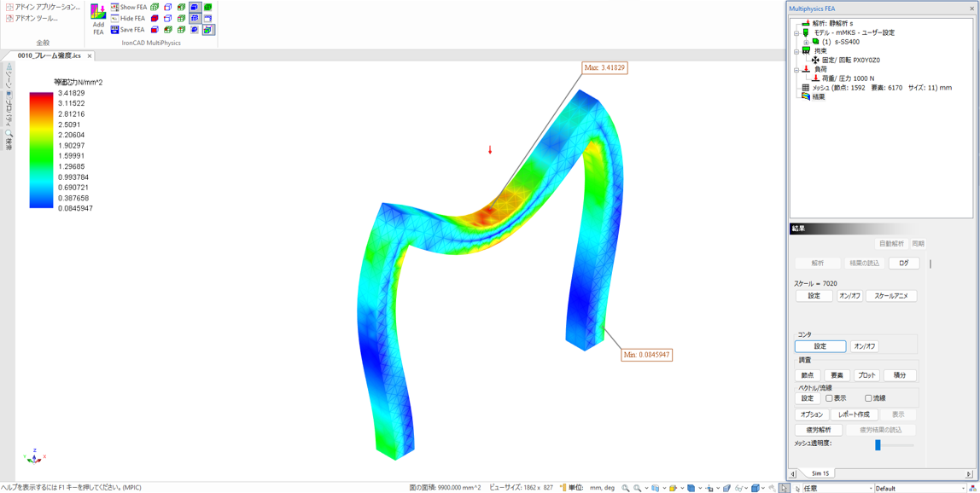The height and width of the screenshot is (493, 980).
Task: Select the 荷重/圧力 1000 N load item
Action: pos(847,78)
